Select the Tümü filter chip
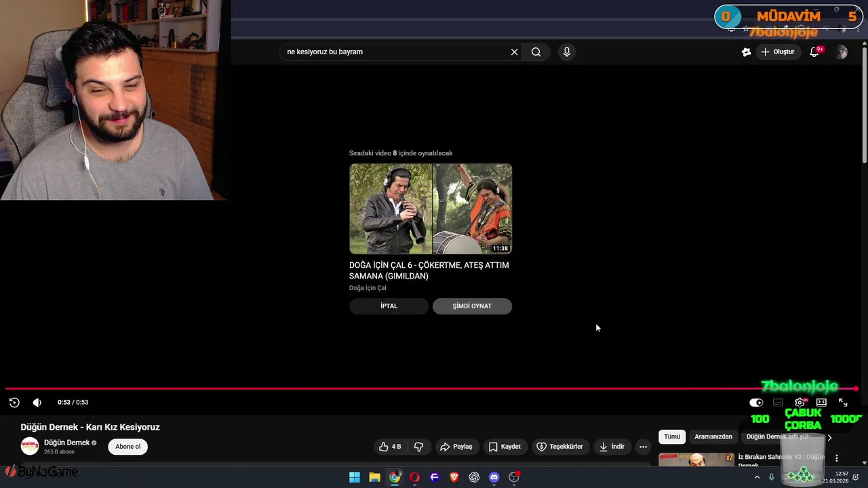Image resolution: width=868 pixels, height=488 pixels. pos(672,436)
